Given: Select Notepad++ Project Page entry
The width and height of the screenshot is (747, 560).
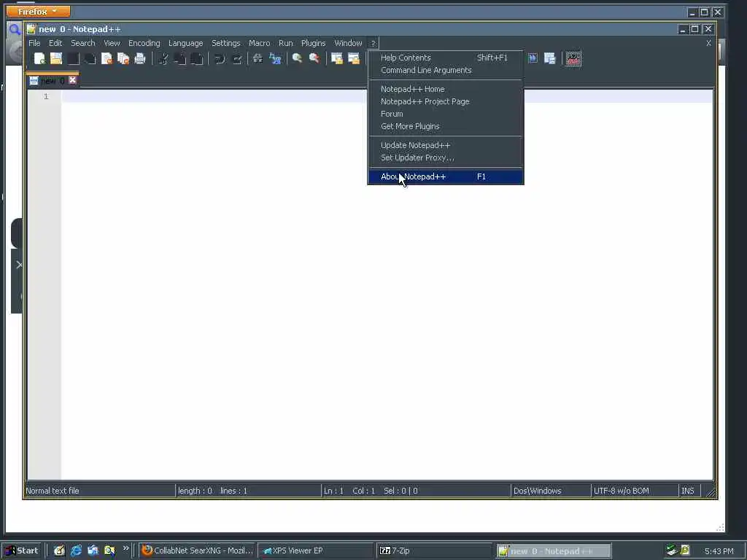Looking at the screenshot, I should tap(446, 101).
